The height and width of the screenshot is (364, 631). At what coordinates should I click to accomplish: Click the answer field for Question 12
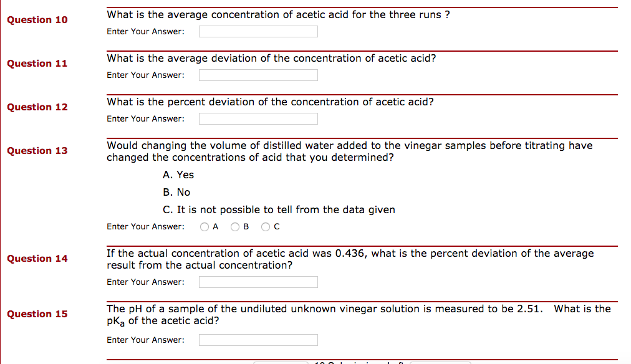tap(258, 118)
